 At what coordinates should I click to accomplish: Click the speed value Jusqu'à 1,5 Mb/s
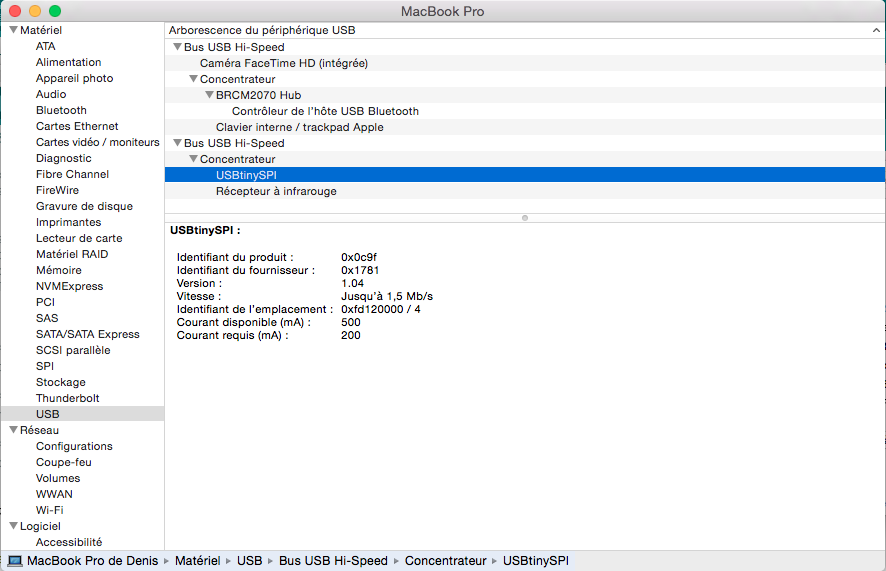(387, 297)
